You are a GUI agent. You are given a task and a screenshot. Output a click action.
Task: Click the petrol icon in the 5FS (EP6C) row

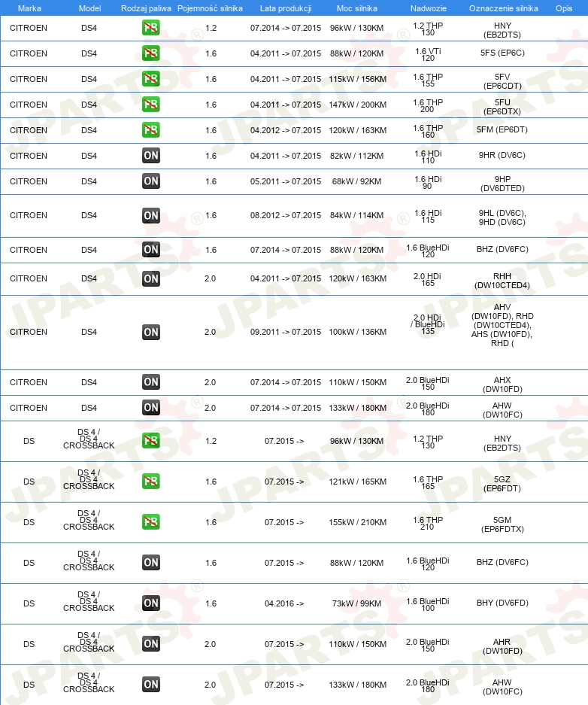coord(151,53)
